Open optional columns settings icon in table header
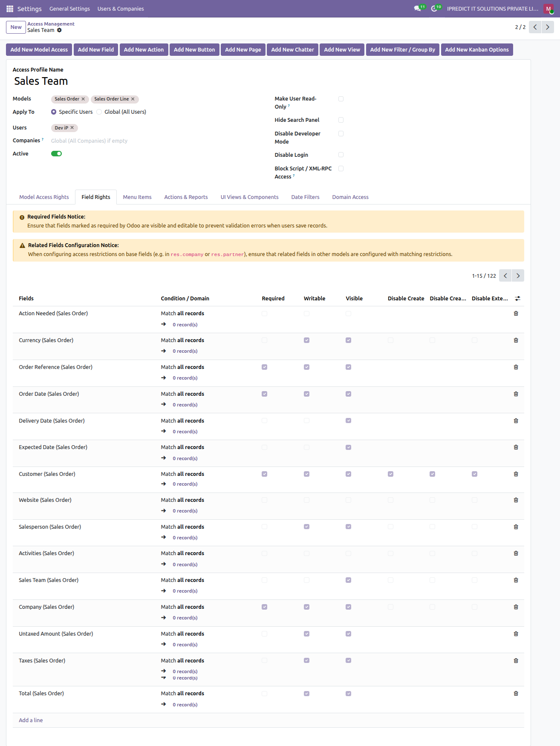 click(x=517, y=299)
